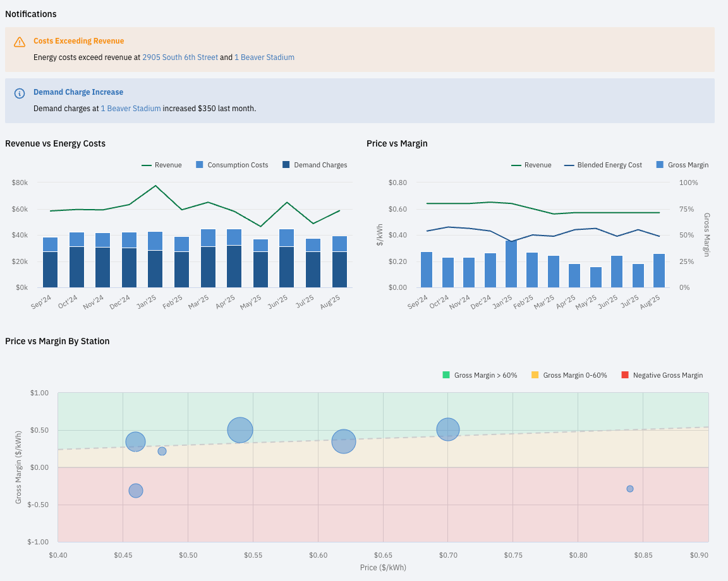Click the yellow Gross Margin 0-60% swatch
728x581 pixels.
[x=535, y=375]
